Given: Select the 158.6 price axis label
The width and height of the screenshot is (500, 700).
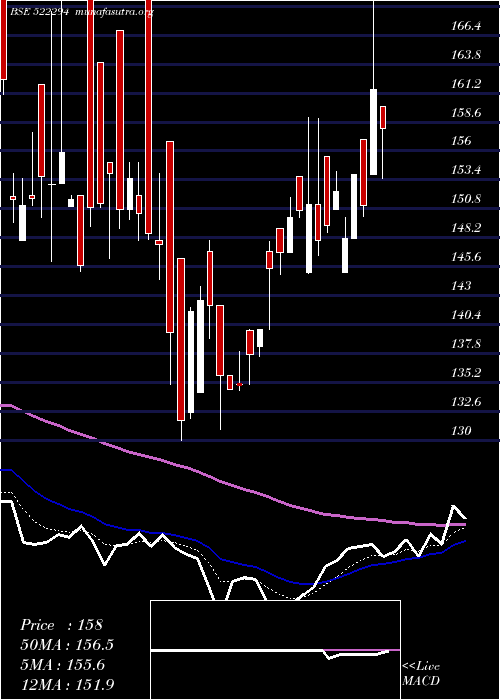Looking at the screenshot, I should (x=466, y=113).
